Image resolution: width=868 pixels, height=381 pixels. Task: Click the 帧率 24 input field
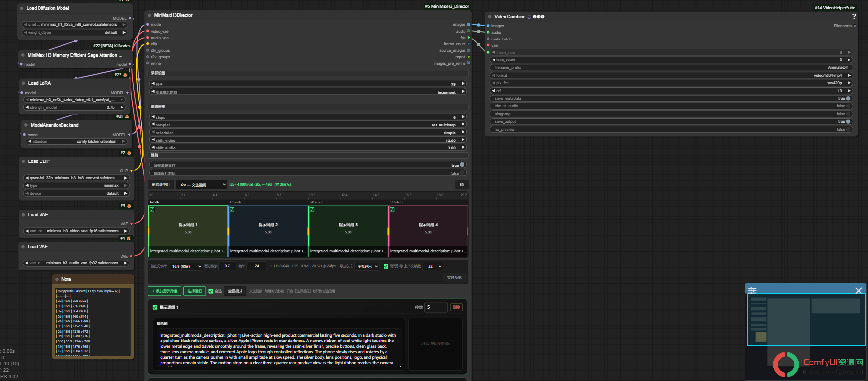pyautogui.click(x=257, y=266)
